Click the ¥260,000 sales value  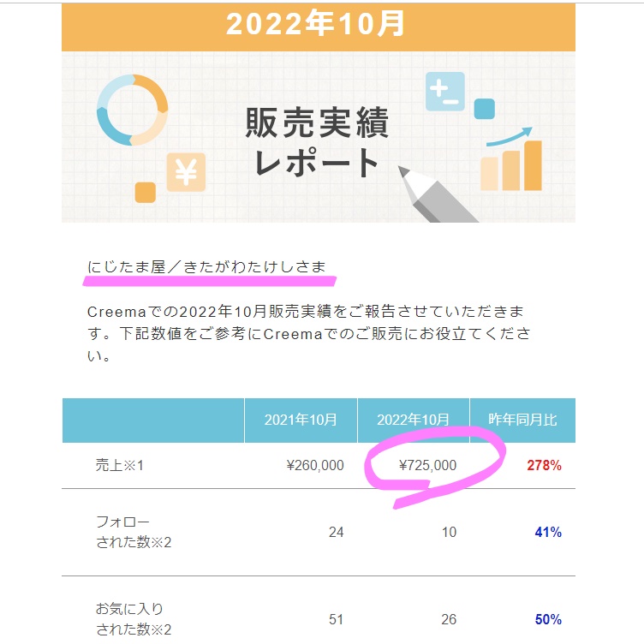click(315, 465)
